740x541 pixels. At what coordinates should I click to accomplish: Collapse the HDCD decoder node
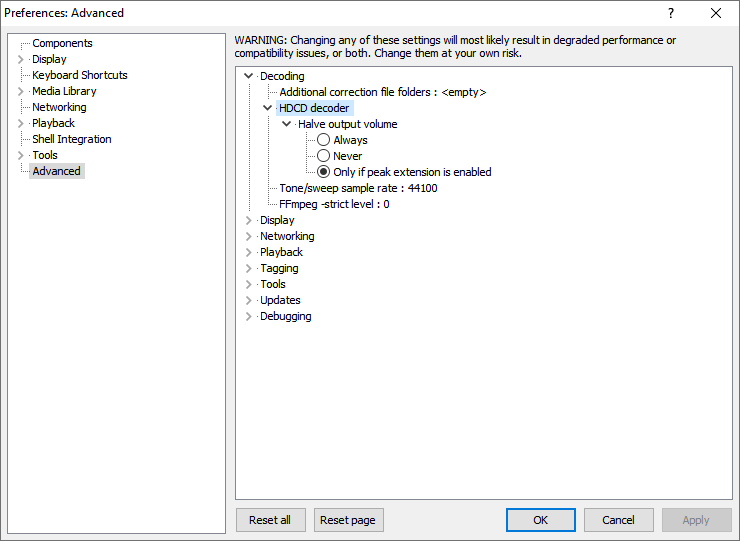268,108
